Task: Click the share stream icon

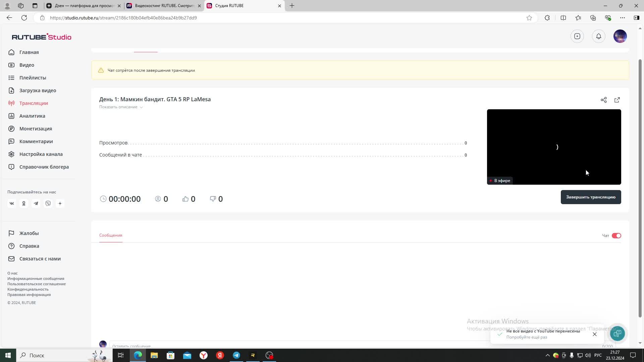Action: (x=603, y=100)
